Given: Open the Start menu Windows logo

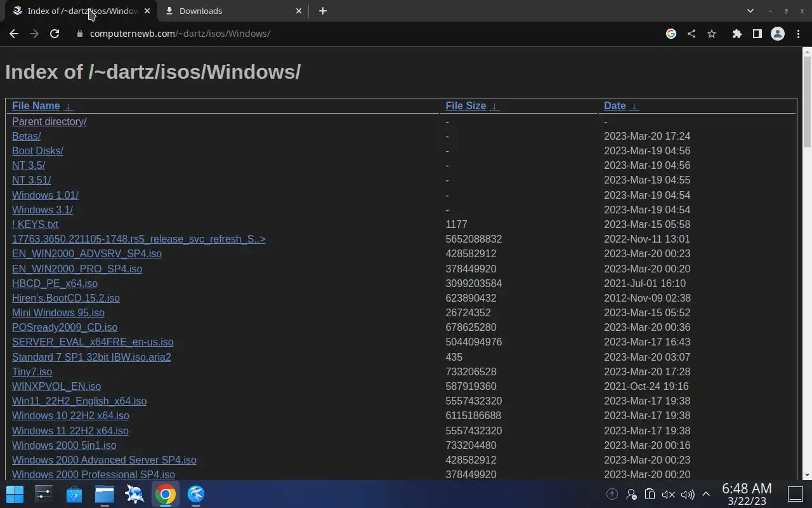Looking at the screenshot, I should pyautogui.click(x=15, y=494).
